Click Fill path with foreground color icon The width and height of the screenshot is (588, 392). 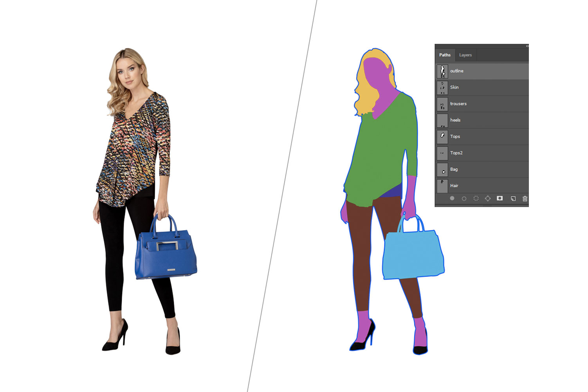tap(452, 199)
